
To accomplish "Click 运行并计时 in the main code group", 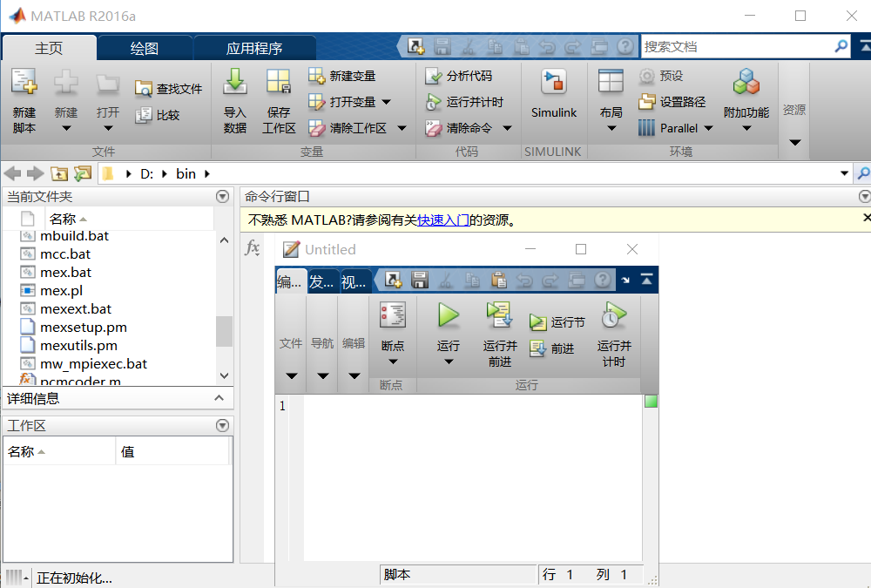I will (x=464, y=102).
